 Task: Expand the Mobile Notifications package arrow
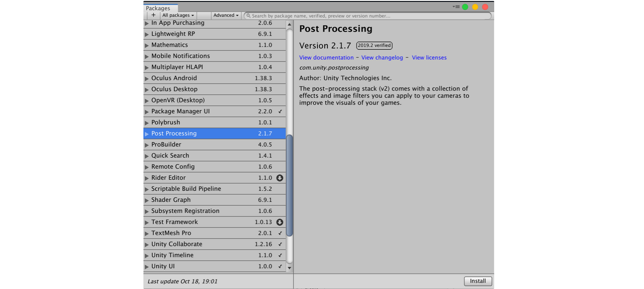[x=147, y=56]
